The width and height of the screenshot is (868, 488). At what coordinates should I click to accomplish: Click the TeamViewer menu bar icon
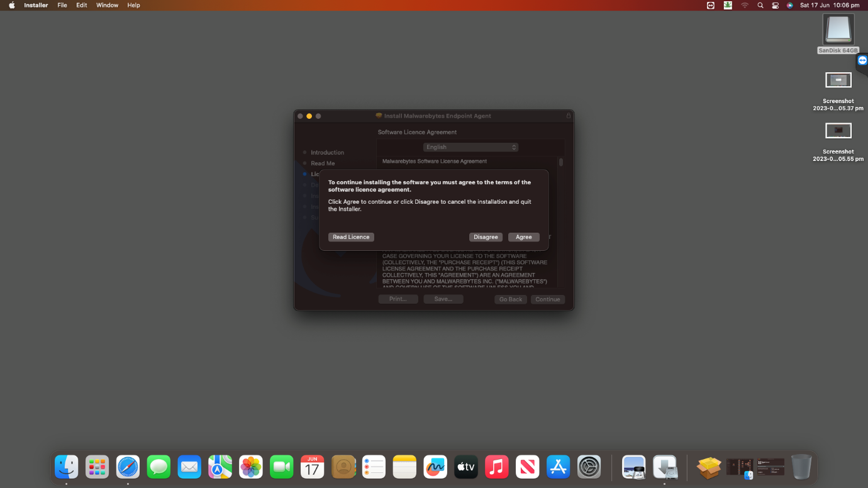point(711,5)
